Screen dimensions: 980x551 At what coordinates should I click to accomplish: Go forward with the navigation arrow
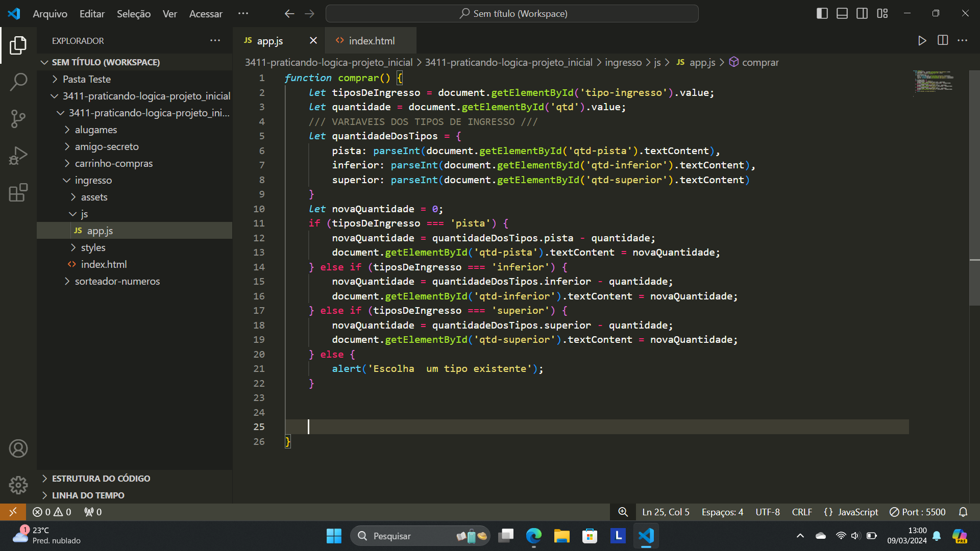click(310, 14)
